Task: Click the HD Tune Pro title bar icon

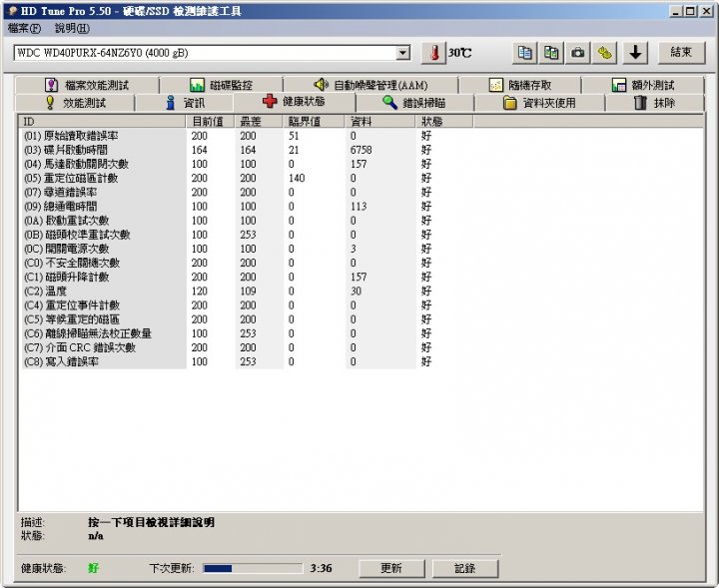Action: point(13,11)
